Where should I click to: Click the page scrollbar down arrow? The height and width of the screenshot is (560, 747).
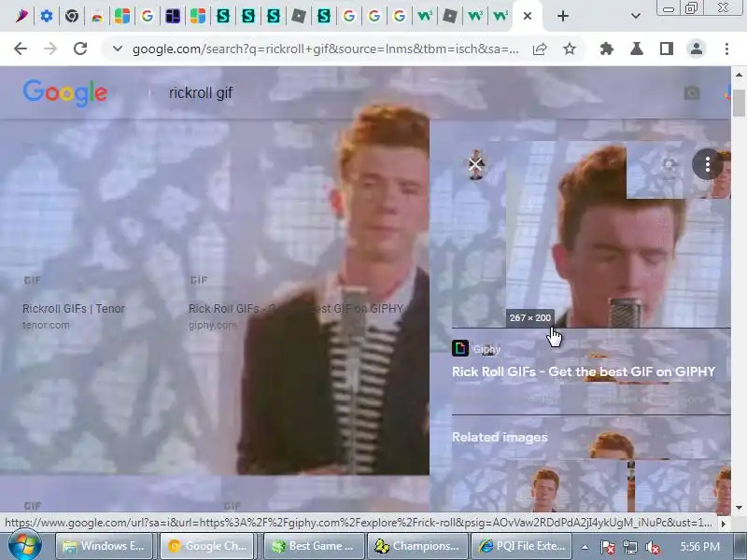739,507
